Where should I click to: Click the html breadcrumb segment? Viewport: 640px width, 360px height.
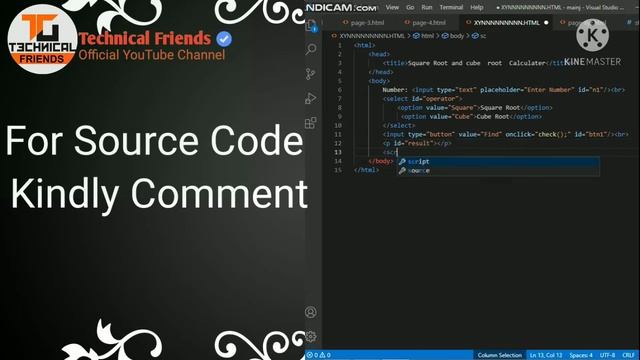[424, 36]
